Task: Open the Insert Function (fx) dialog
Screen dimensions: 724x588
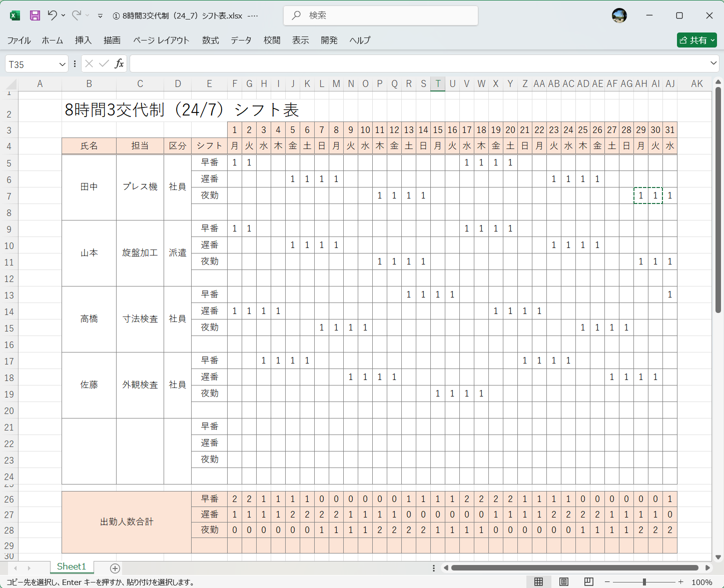Action: (119, 63)
